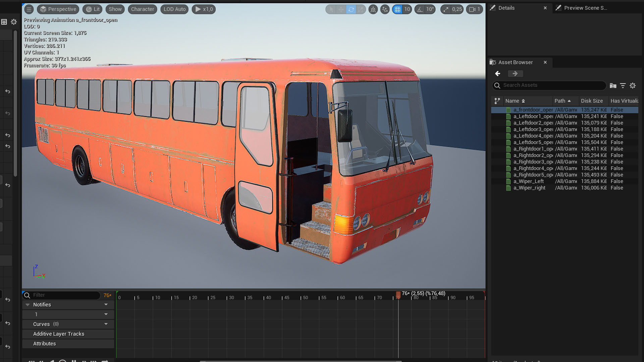Toggle scale snapping icon

point(445,9)
